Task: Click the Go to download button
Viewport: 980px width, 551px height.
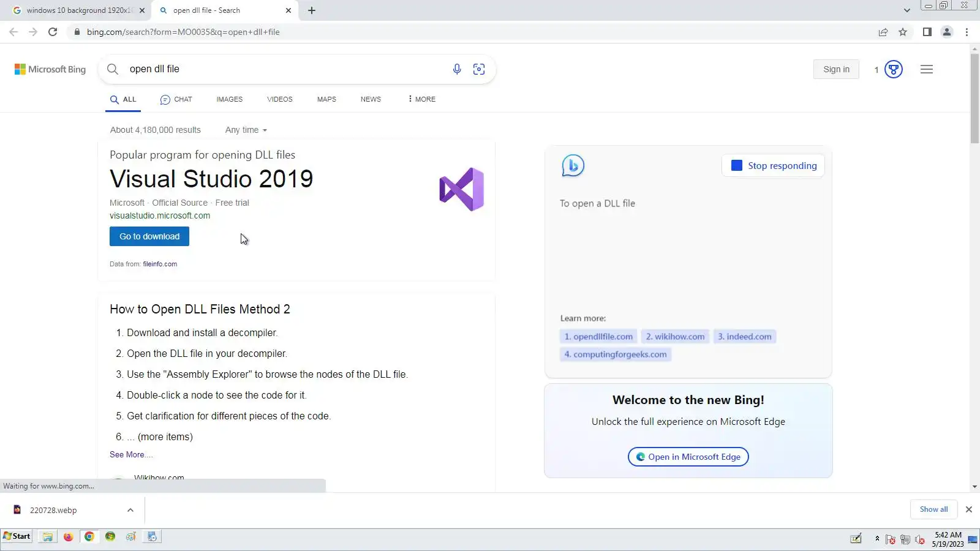Action: [x=149, y=237]
